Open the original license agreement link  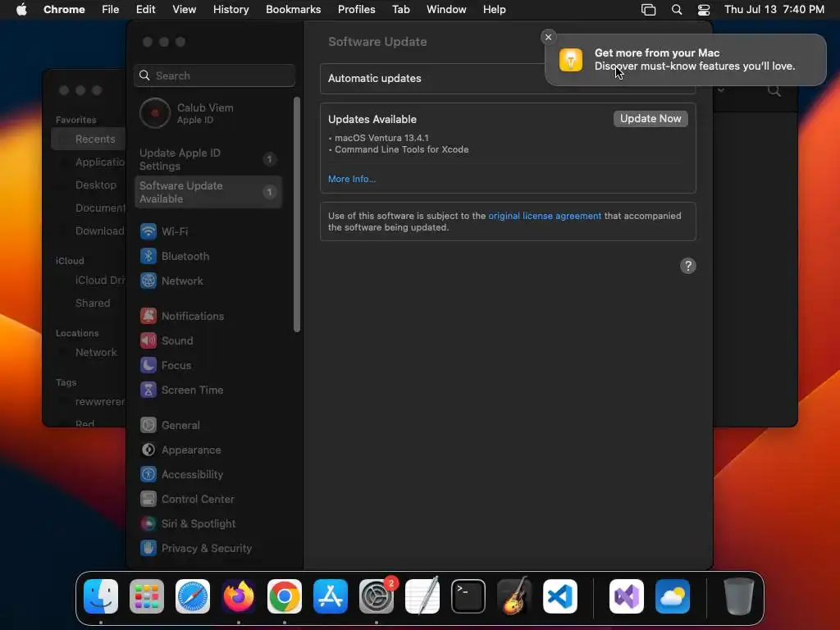pos(545,216)
